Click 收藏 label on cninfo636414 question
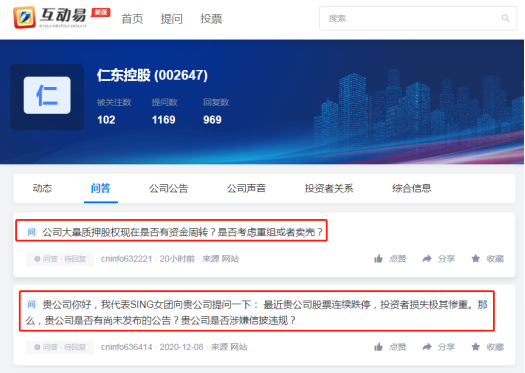 (x=495, y=347)
